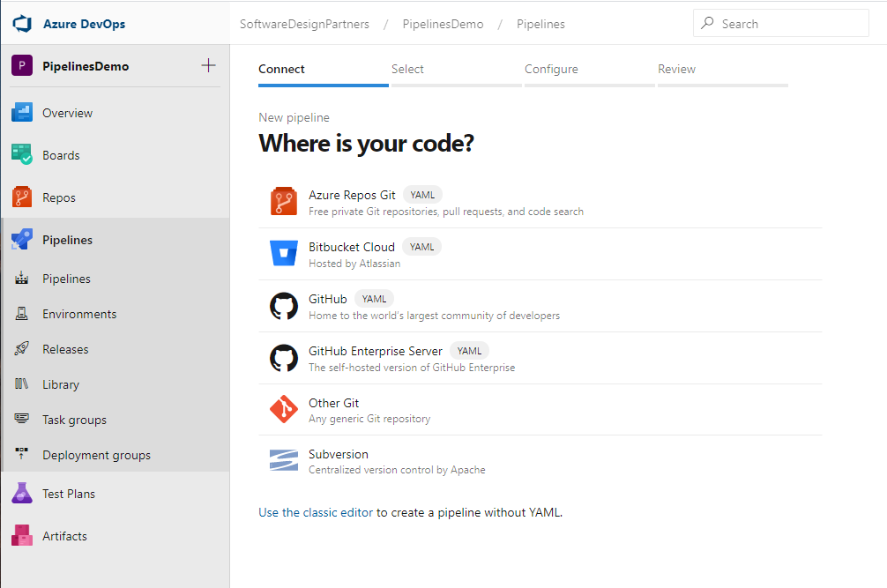The image size is (887, 588).
Task: Select the Releases icon
Action: (20, 348)
